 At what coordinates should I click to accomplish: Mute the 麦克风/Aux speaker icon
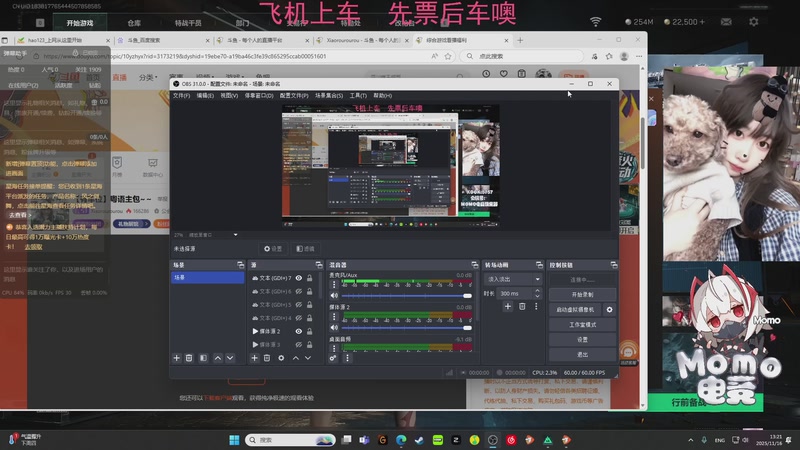334,295
